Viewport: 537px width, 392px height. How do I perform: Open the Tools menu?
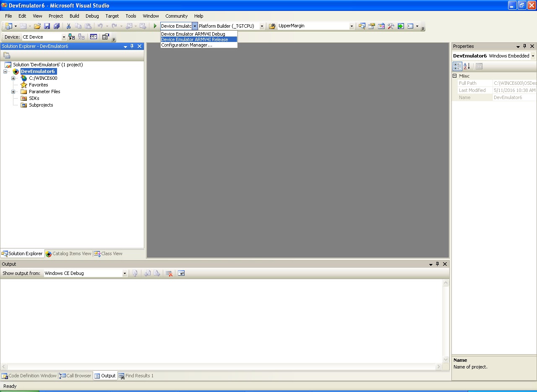[x=131, y=16]
